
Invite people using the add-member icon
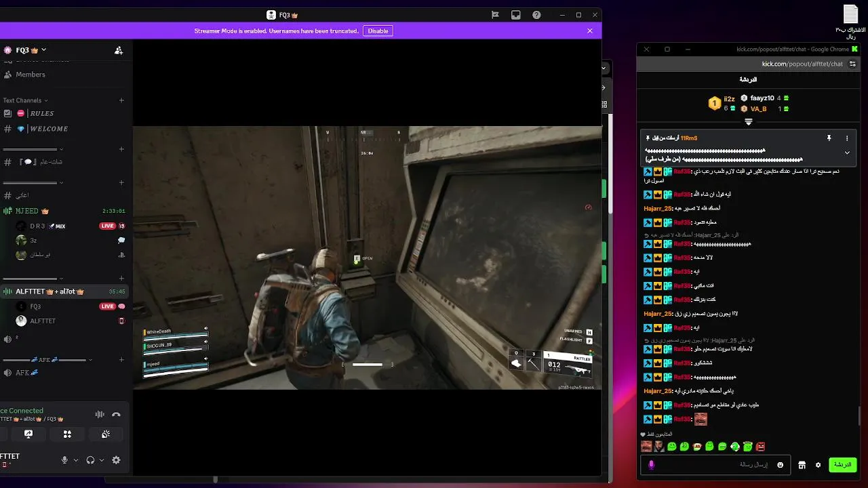tap(119, 50)
